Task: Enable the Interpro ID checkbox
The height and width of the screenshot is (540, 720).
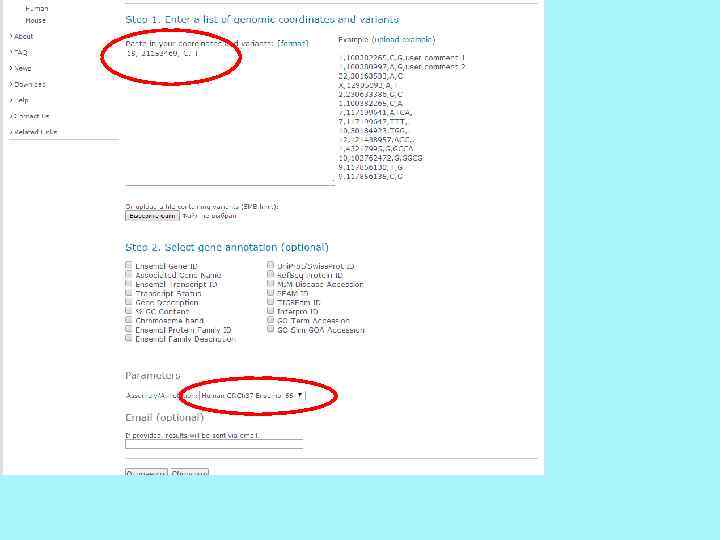Action: [270, 311]
